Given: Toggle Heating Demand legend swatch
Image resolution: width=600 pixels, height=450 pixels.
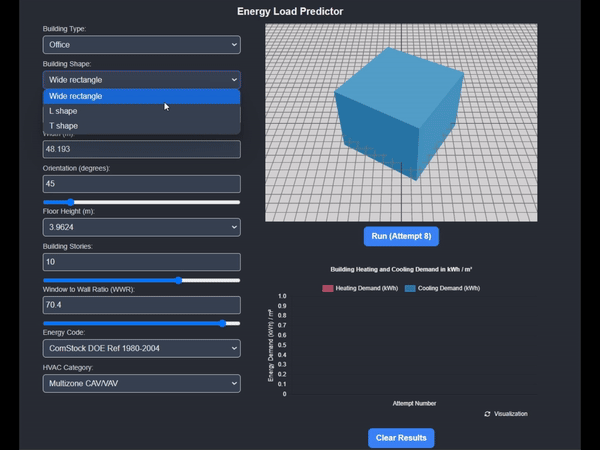Looking at the screenshot, I should pyautogui.click(x=328, y=288).
